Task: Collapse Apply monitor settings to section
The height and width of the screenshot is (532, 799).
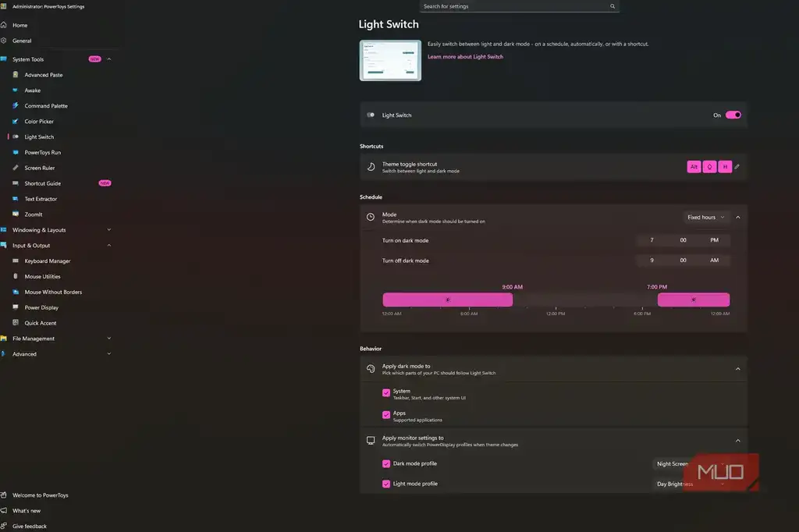Action: [x=738, y=441]
